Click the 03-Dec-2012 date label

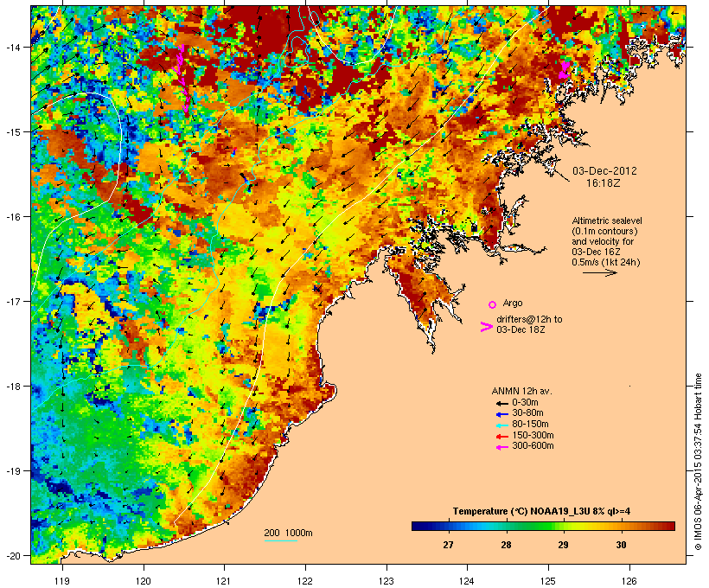(604, 171)
